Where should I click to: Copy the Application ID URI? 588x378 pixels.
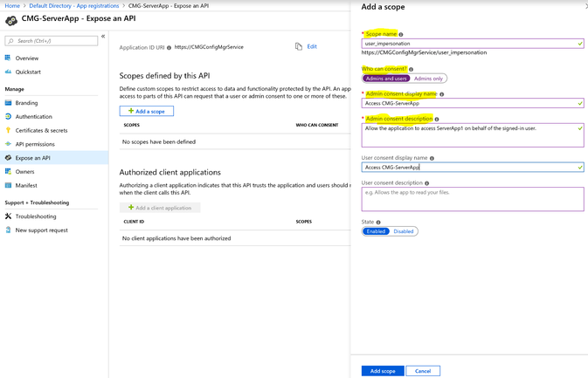[x=299, y=46]
